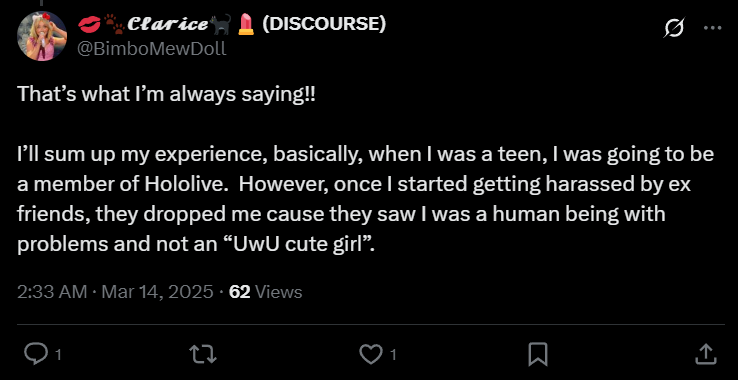Click the Mar 14, 2025 date

click(x=157, y=292)
